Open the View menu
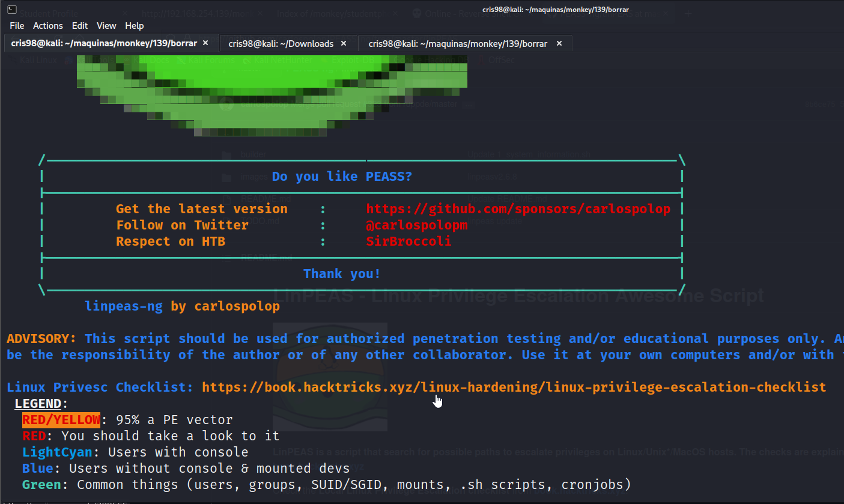Viewport: 844px width, 504px height. click(x=106, y=25)
